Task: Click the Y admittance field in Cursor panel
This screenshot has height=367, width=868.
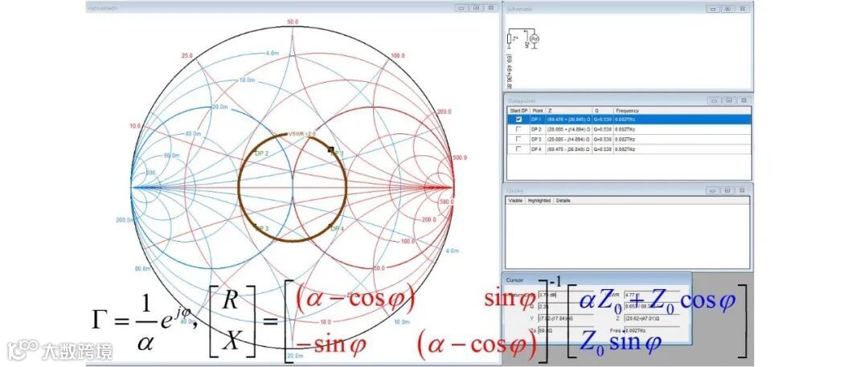Action: [565, 318]
